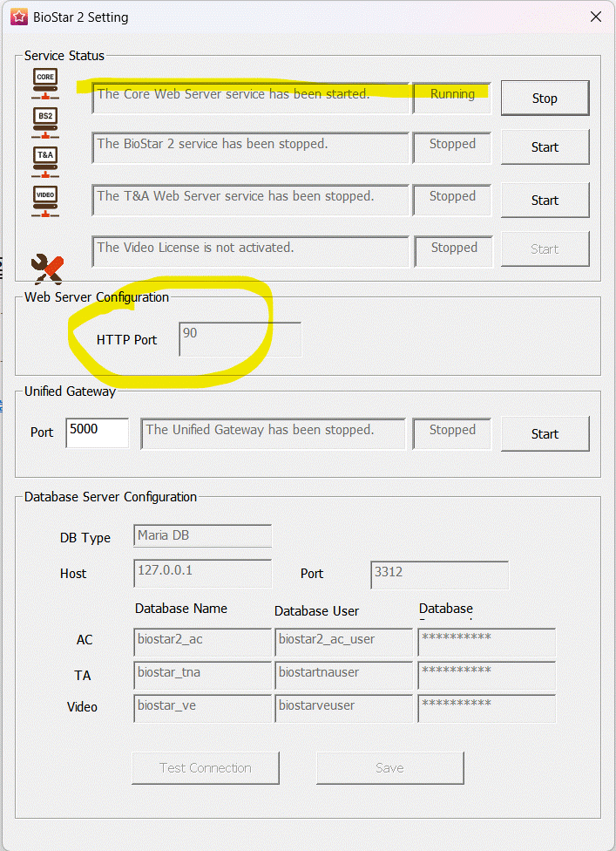
Task: Click the Video database password field
Action: (x=487, y=708)
